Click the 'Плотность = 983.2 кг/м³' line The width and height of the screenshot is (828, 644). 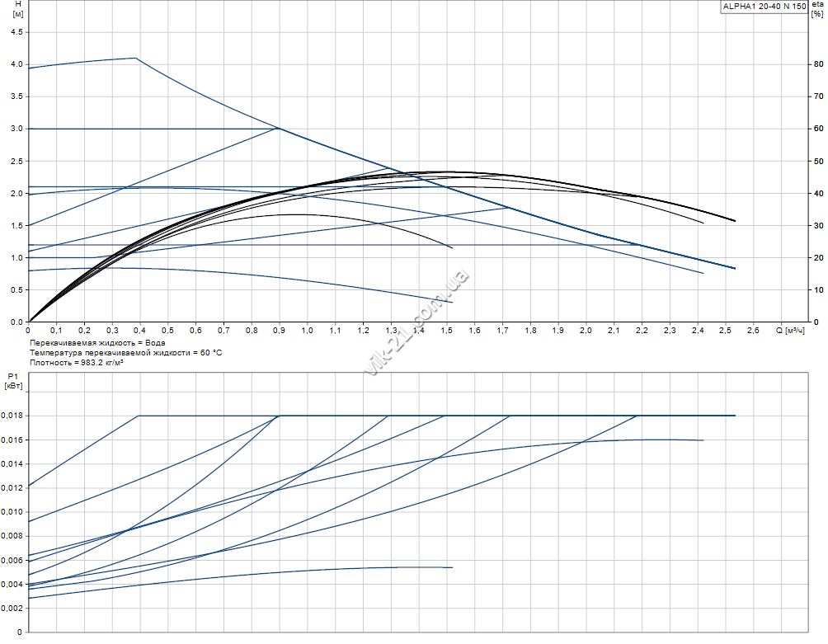click(x=77, y=362)
